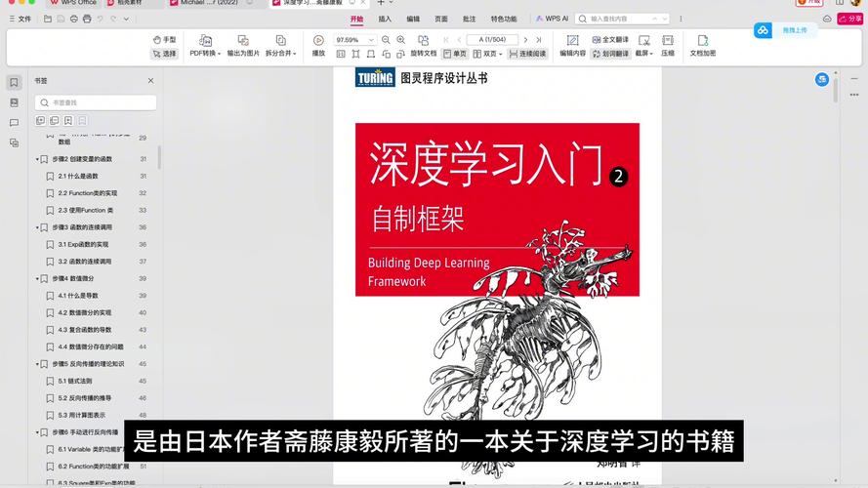Open the 文档加密 document encryption tool
The height and width of the screenshot is (488, 868).
[702, 45]
